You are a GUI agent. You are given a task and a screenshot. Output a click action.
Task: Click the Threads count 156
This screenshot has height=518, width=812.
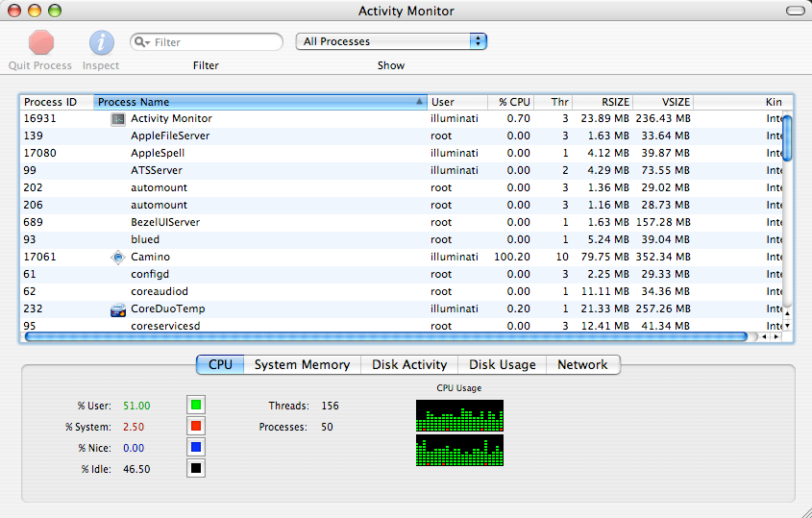click(330, 406)
